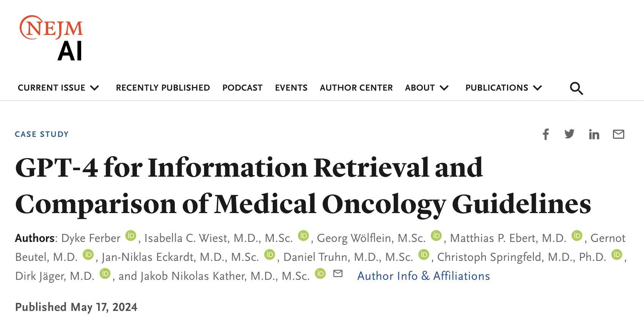Email article using envelope share icon

619,134
